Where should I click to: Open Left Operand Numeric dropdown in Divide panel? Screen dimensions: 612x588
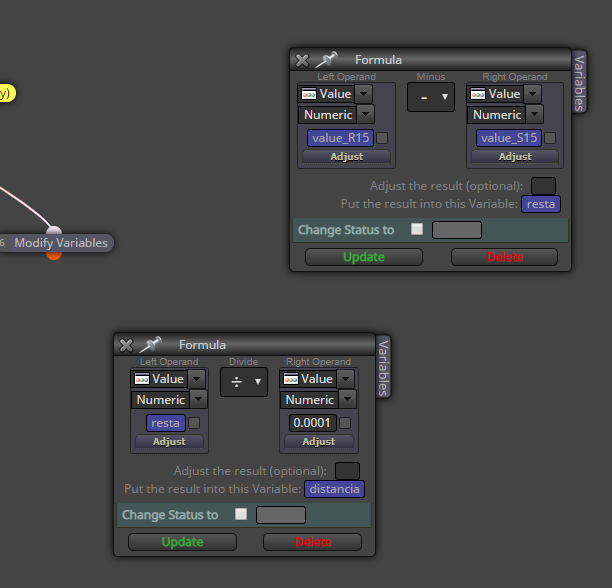point(198,399)
